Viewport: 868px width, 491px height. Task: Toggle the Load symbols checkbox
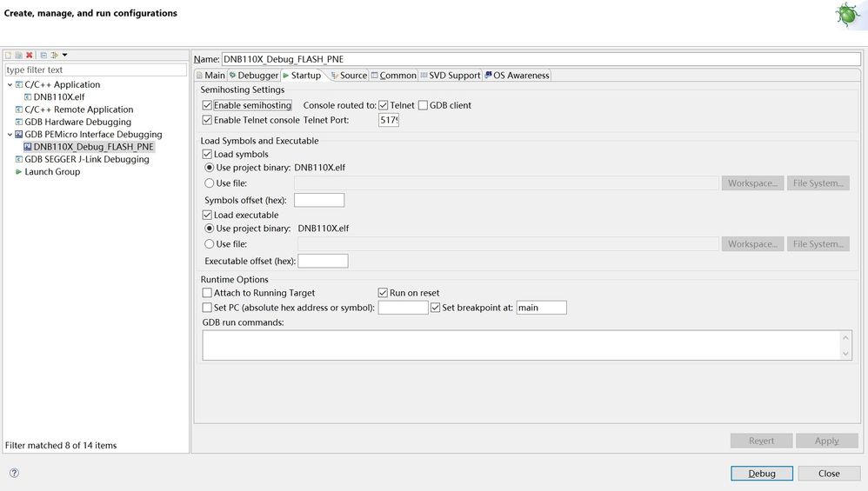point(207,155)
